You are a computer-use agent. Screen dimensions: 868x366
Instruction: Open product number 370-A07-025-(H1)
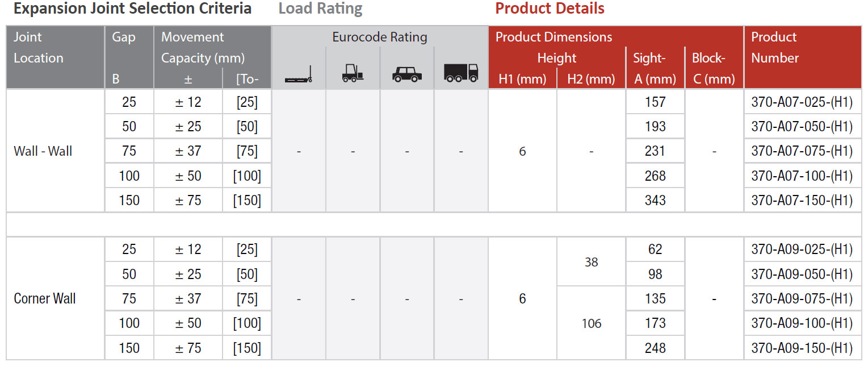coord(802,102)
